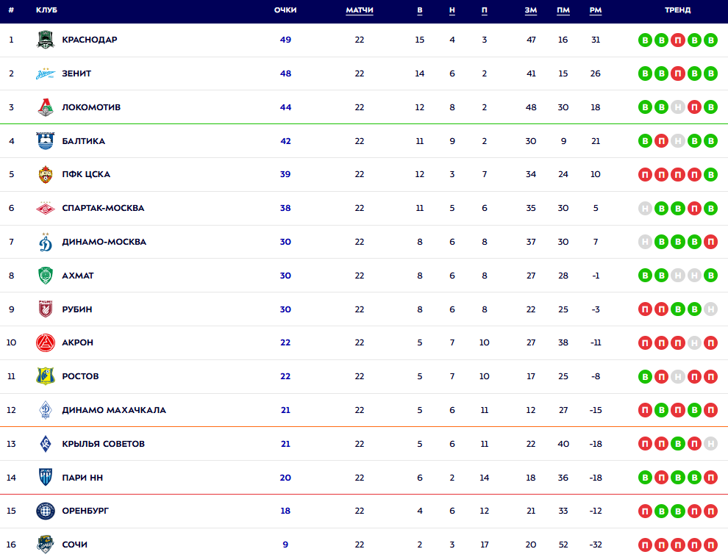Click Baltika's grey draw trend circle
Image resolution: width=728 pixels, height=560 pixels.
coord(678,141)
